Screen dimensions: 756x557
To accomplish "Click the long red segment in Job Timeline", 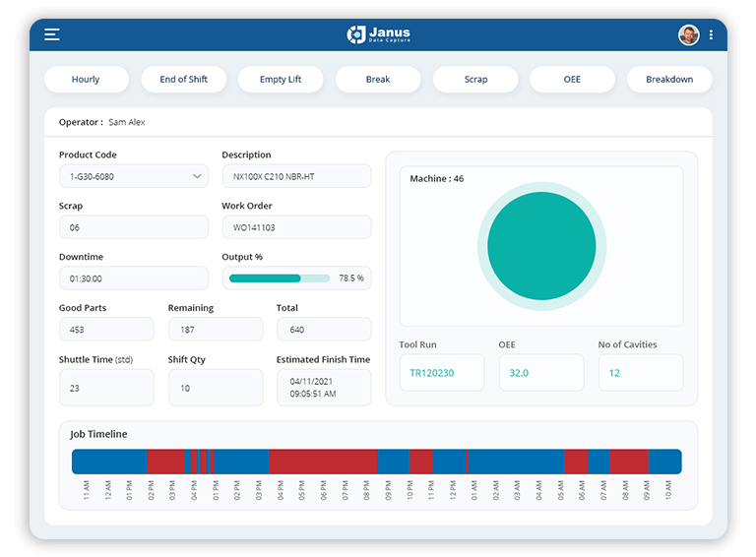I will pos(323,462).
